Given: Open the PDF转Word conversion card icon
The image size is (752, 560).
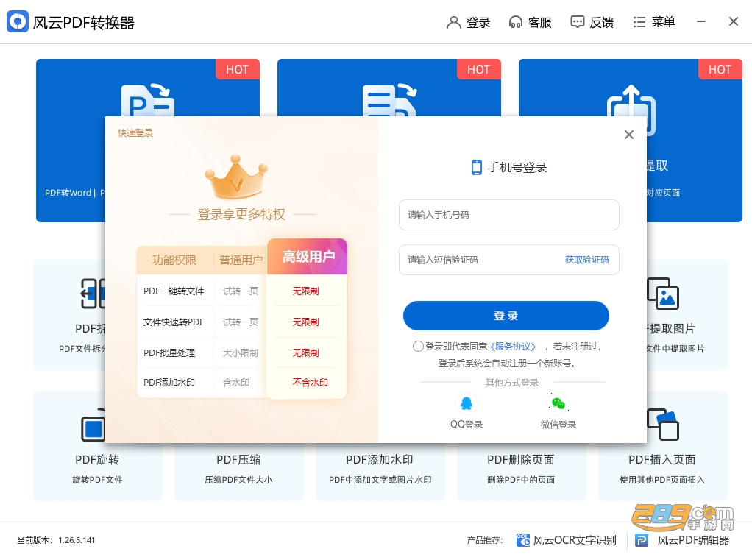Looking at the screenshot, I should coord(148,100).
